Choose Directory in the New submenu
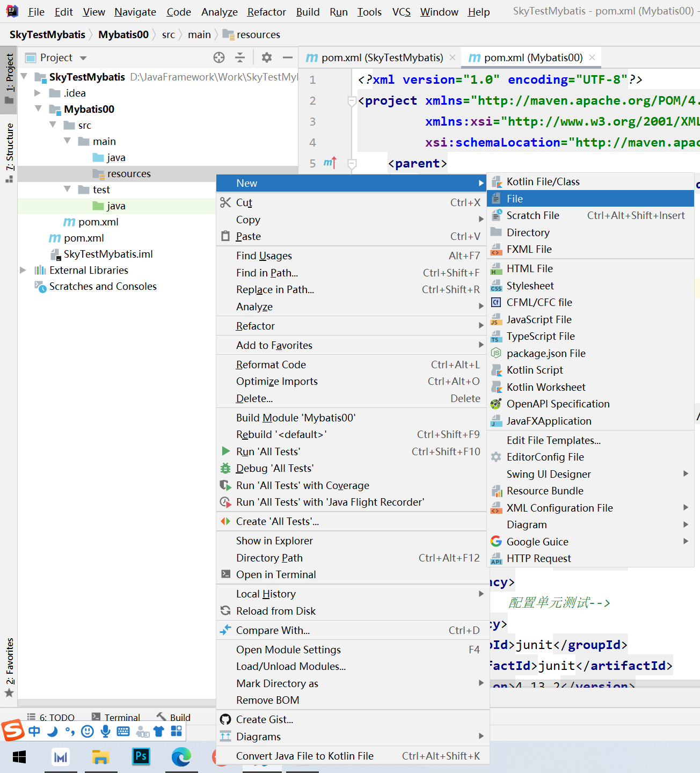 (x=528, y=232)
